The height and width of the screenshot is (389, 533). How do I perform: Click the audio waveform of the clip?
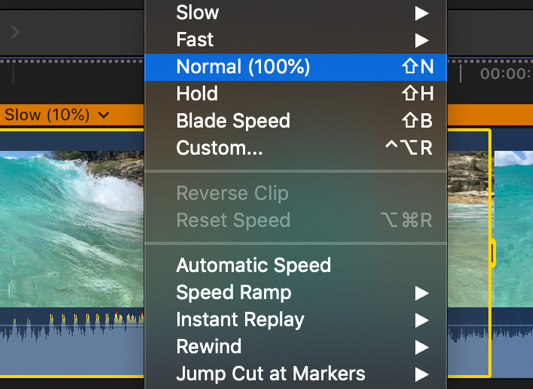click(x=72, y=340)
